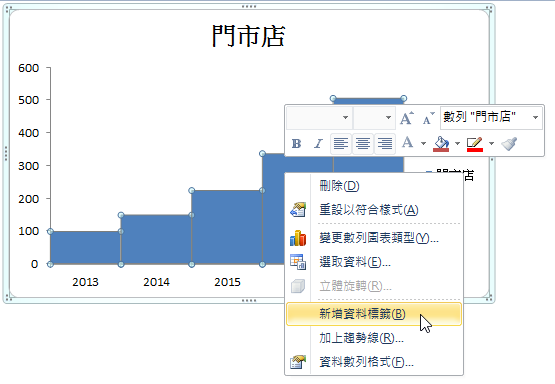Choose 重設以符合樣式(A) menu entry
555x384 pixels.
click(x=374, y=210)
